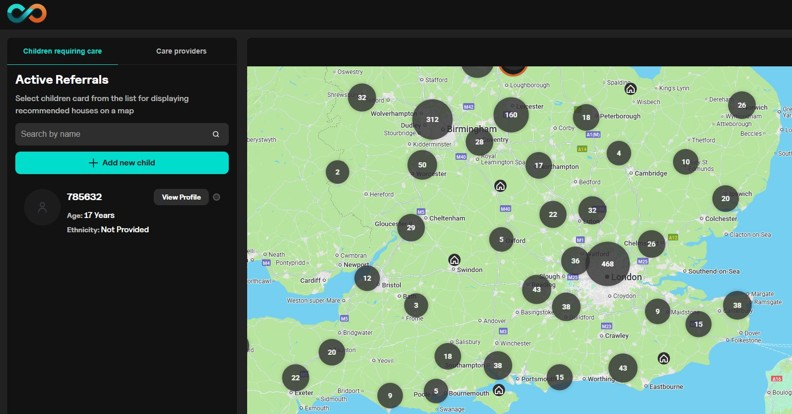Image resolution: width=792 pixels, height=414 pixels.
Task: Click the house marker south of Coventry
Action: click(500, 186)
